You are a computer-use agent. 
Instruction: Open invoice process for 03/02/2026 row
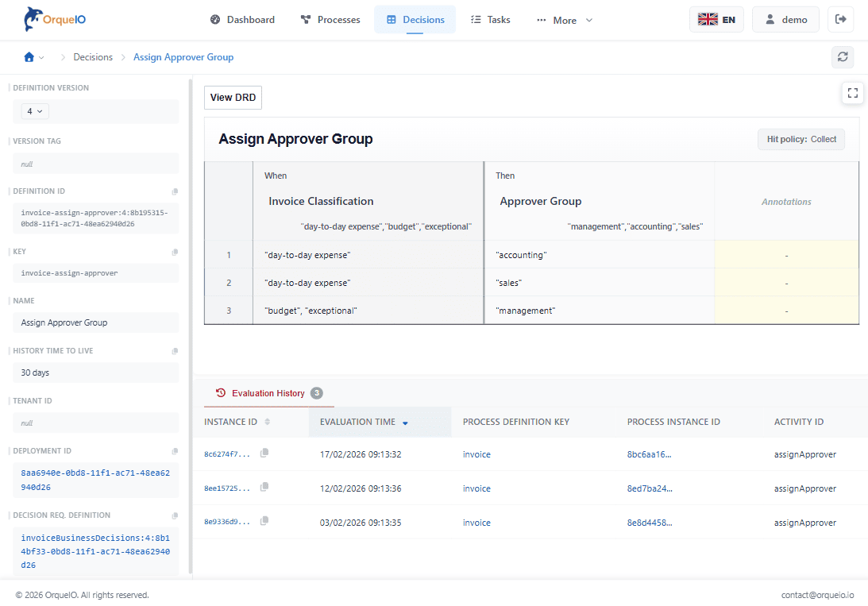coord(476,523)
